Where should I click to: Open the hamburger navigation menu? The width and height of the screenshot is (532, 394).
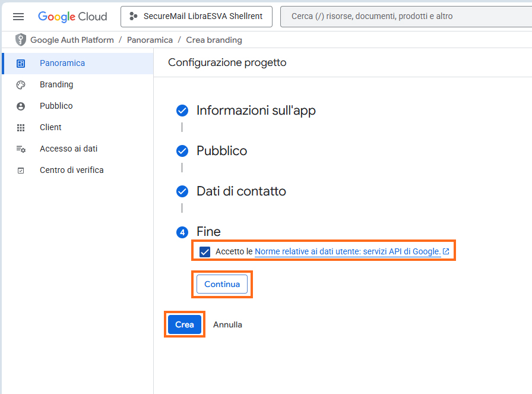18,17
